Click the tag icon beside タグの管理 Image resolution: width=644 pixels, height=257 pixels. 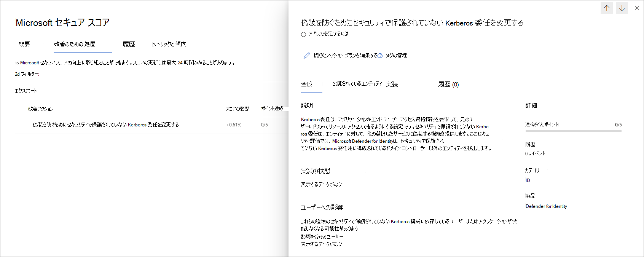[x=380, y=56]
